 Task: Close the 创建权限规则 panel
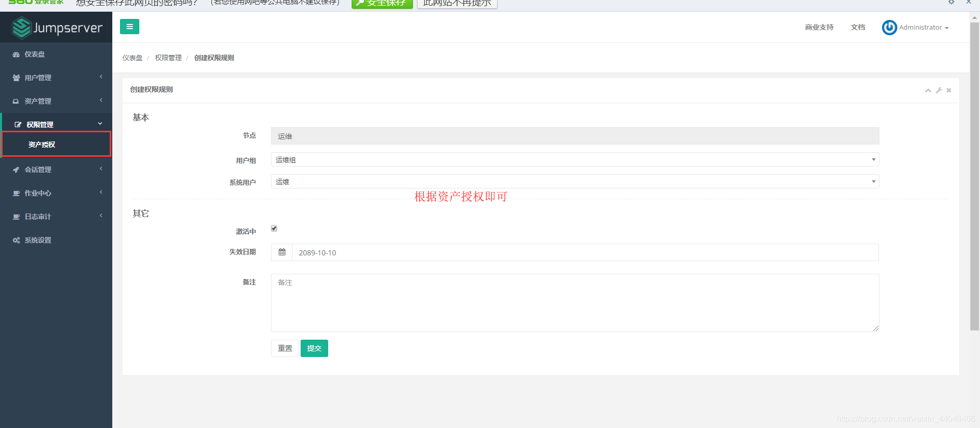(x=949, y=90)
